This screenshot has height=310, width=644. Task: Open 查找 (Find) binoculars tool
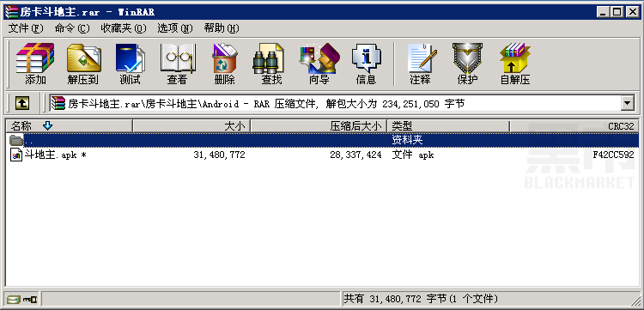pyautogui.click(x=271, y=64)
